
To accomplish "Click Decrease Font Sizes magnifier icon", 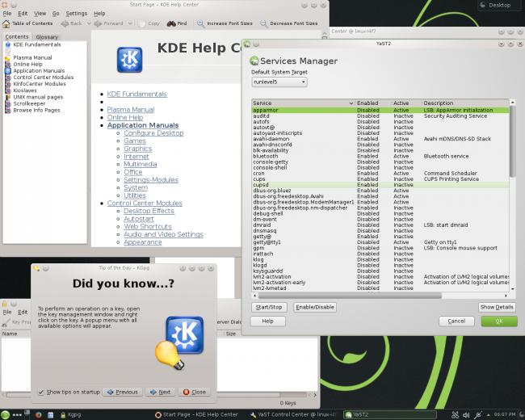I will tap(263, 23).
